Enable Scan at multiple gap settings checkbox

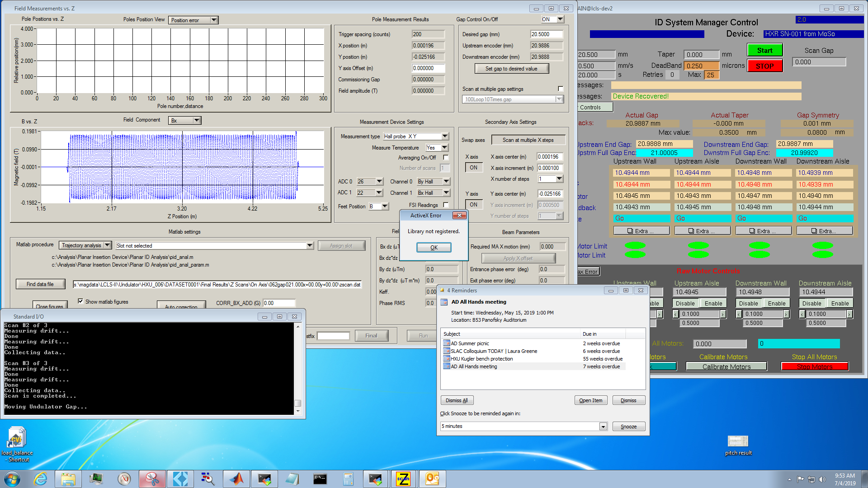point(561,89)
